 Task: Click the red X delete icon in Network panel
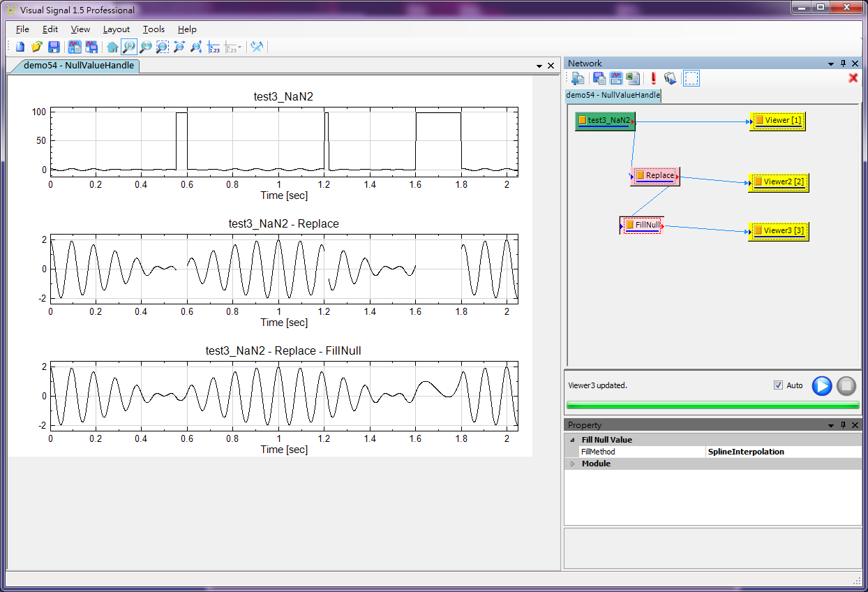tap(853, 78)
